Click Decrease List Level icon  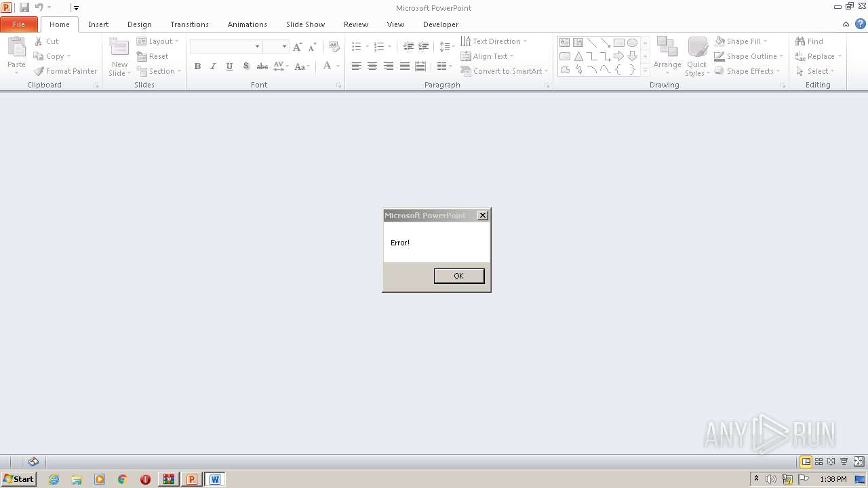(408, 47)
